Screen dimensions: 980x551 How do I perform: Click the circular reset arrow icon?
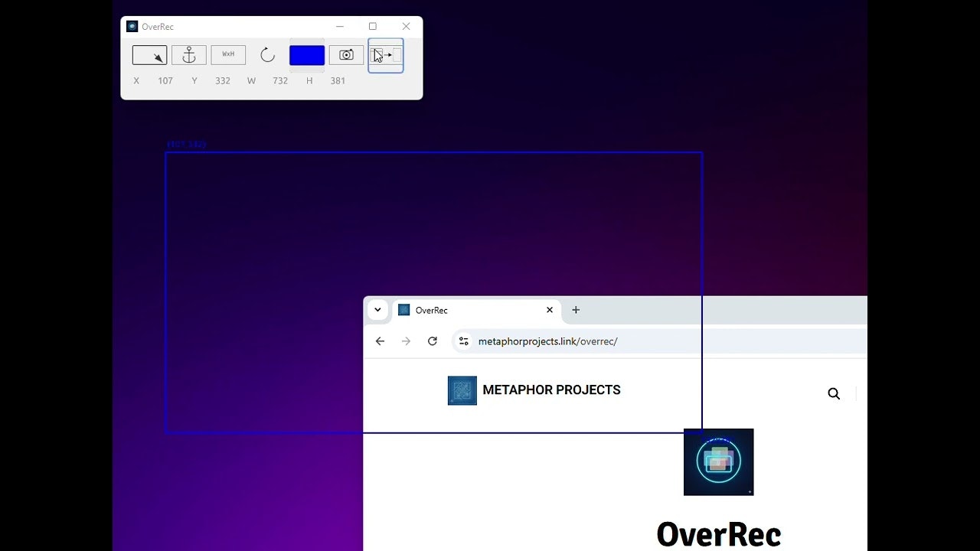pos(267,55)
